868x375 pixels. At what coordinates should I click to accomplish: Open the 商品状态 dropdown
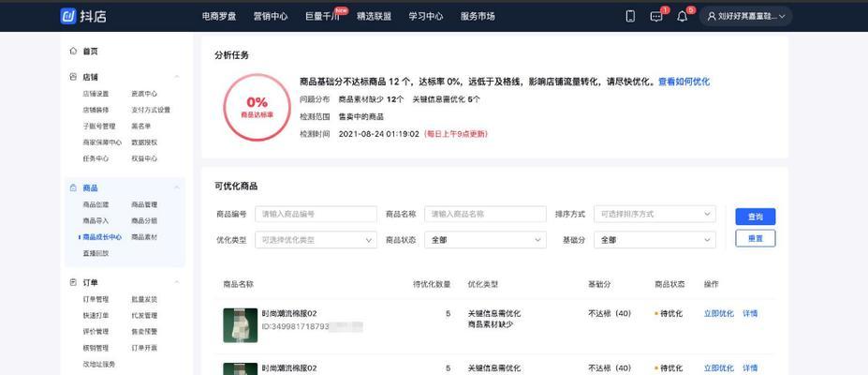(x=485, y=240)
